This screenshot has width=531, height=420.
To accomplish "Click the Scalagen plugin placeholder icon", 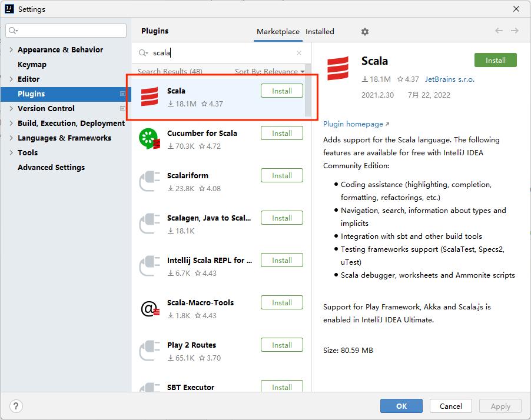I will 150,224.
